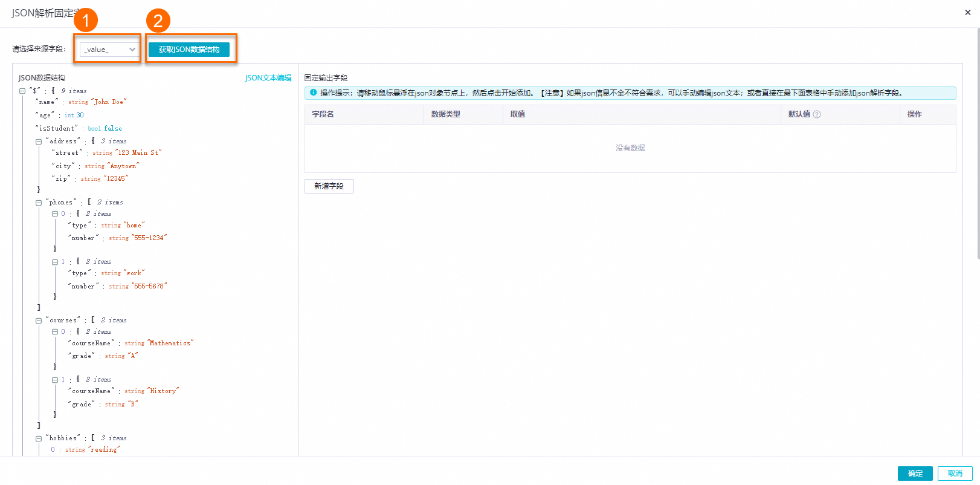Click the "reading" hobby value
The height and width of the screenshot is (485, 980).
click(x=104, y=450)
